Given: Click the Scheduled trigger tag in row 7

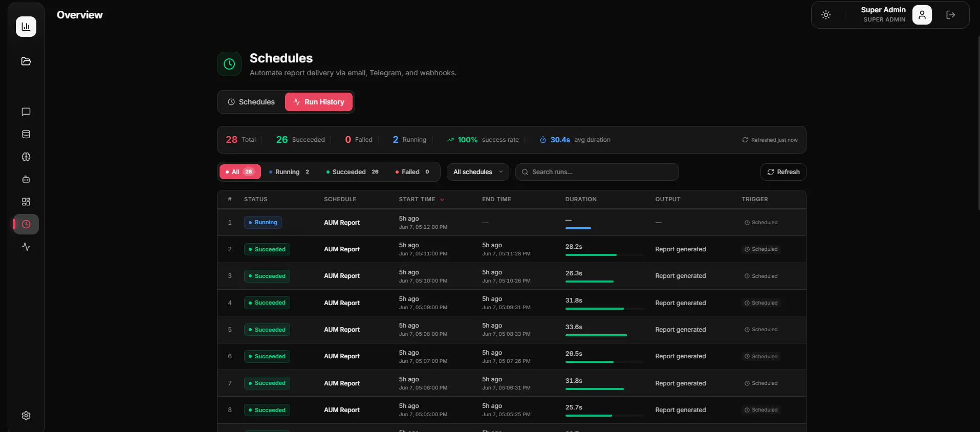Looking at the screenshot, I should (x=761, y=383).
